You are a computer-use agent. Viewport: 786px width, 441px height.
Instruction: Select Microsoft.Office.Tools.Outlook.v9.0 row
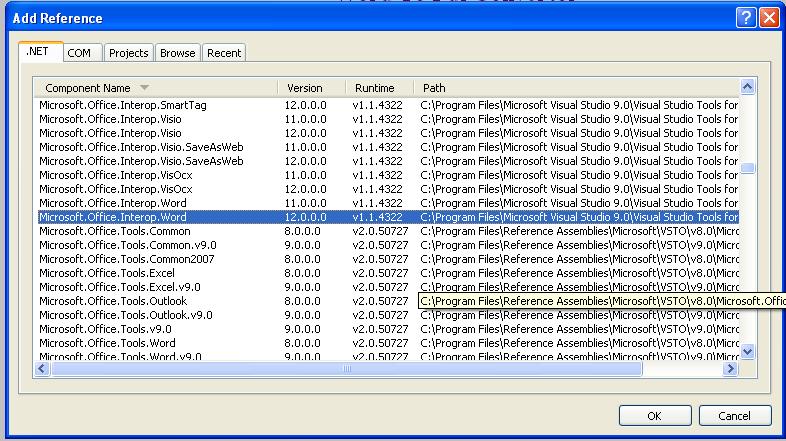pos(387,315)
